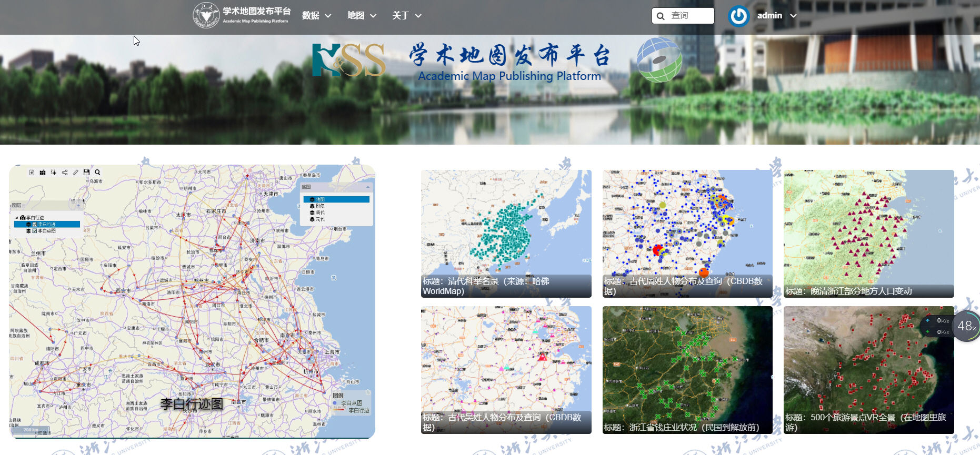
Task: Click the 底图 panel title
Action: coord(306,187)
